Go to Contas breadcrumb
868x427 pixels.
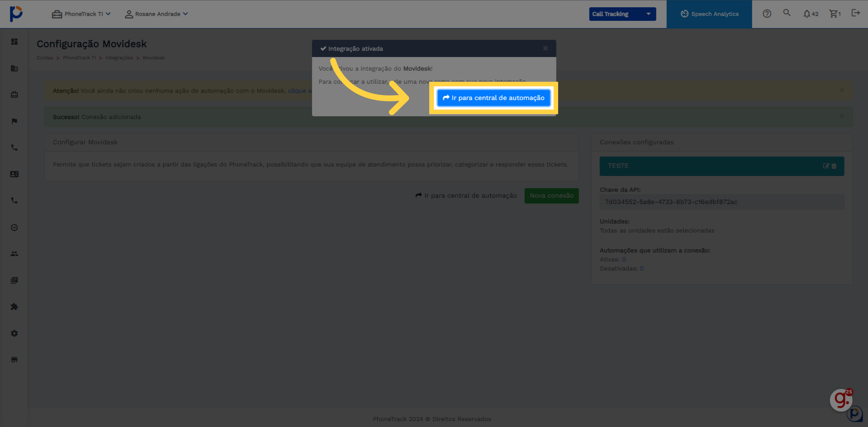tap(45, 58)
